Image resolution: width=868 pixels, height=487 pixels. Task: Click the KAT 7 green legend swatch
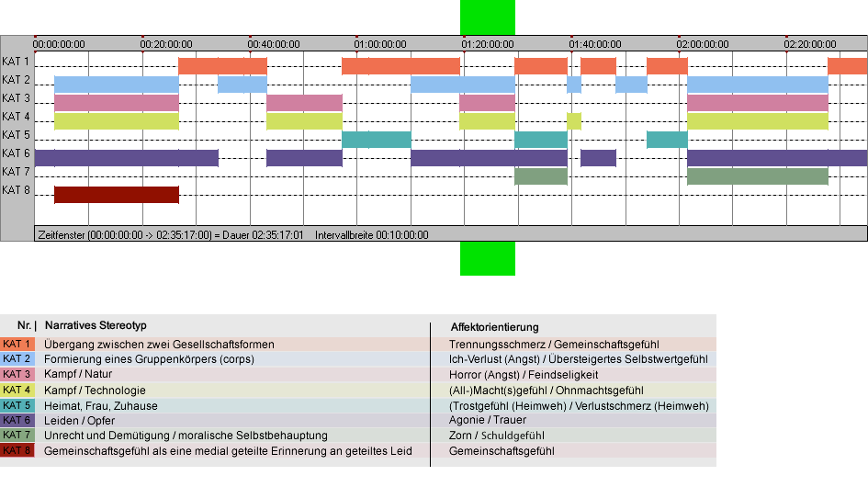(17, 435)
